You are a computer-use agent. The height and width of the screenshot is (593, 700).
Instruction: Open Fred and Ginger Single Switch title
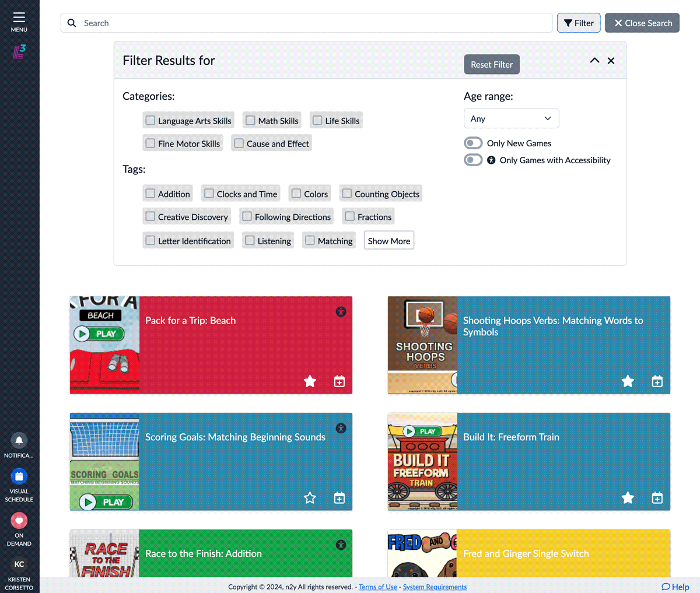click(526, 553)
